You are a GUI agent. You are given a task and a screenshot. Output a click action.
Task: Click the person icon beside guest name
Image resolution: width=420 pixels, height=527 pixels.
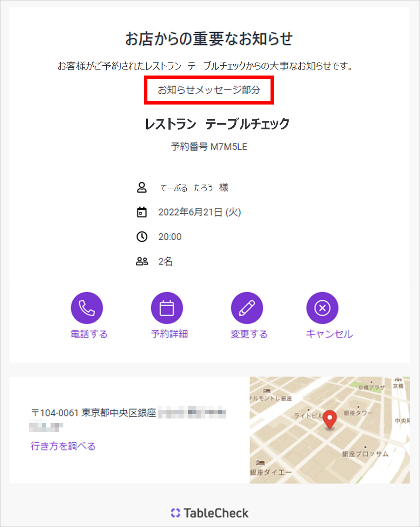click(x=142, y=187)
